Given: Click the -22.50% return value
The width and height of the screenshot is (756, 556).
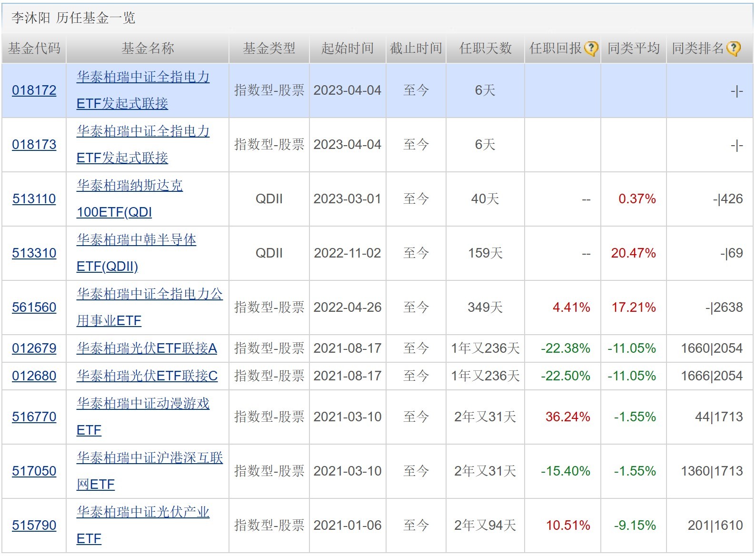Looking at the screenshot, I should point(566,376).
